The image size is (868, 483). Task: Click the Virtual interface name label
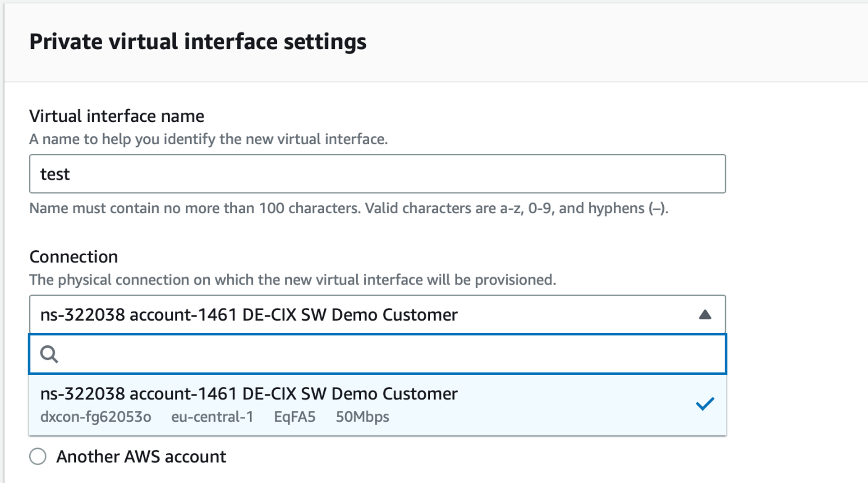click(x=117, y=116)
